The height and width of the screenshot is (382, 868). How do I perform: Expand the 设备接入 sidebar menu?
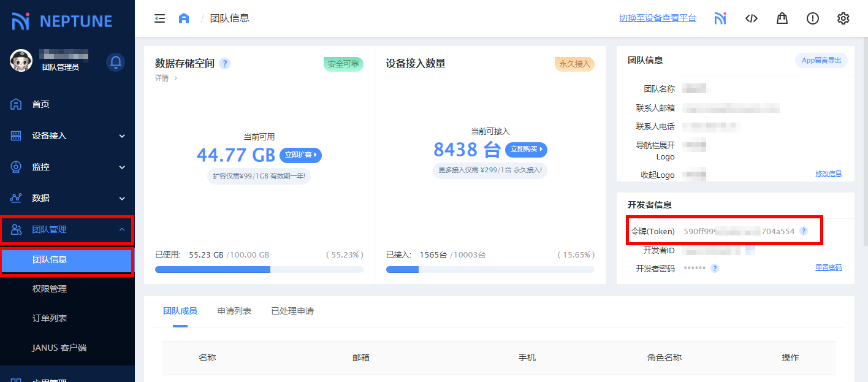pos(67,136)
